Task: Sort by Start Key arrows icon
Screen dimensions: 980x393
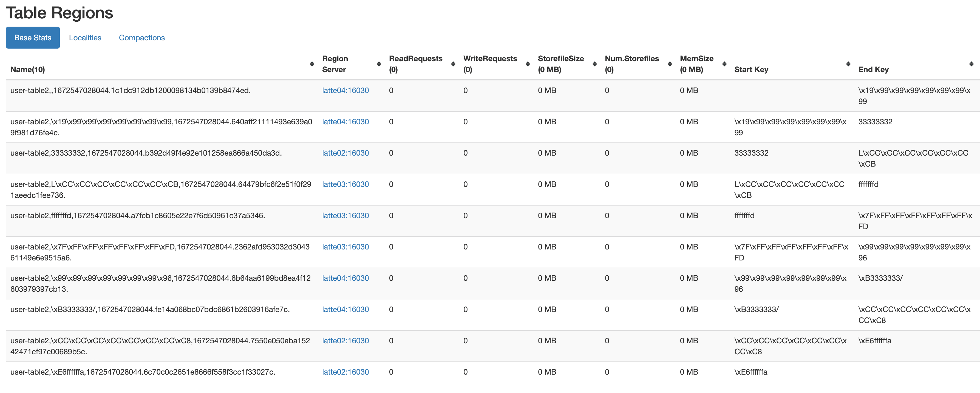Action: pyautogui.click(x=848, y=64)
